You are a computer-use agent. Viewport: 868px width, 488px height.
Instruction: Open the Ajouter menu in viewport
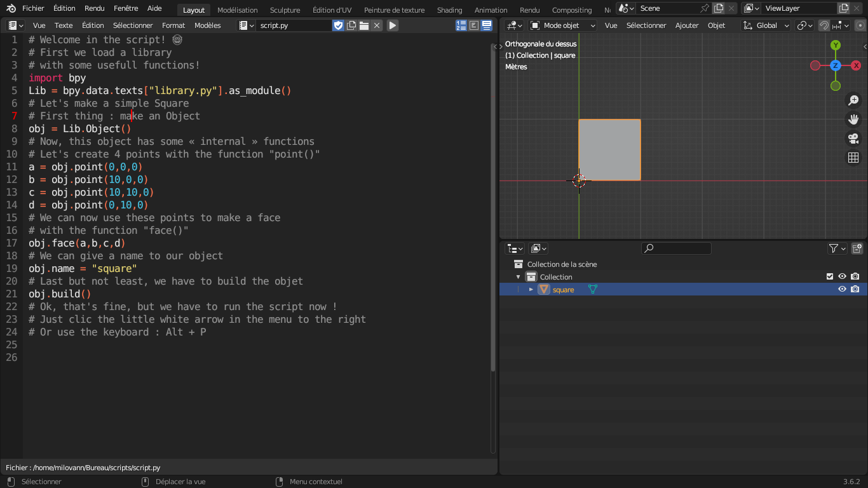686,25
